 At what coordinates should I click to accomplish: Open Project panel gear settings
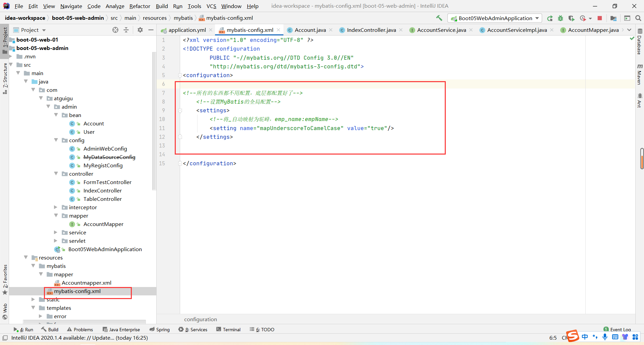click(x=140, y=30)
